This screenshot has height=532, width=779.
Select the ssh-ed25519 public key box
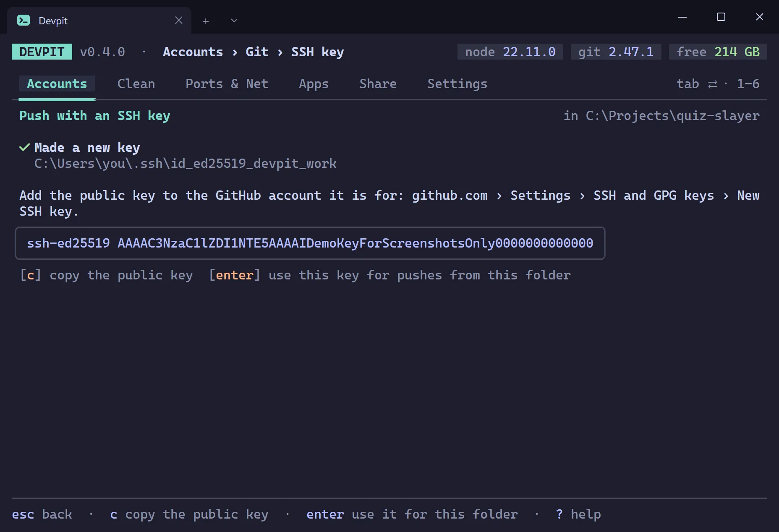(310, 243)
